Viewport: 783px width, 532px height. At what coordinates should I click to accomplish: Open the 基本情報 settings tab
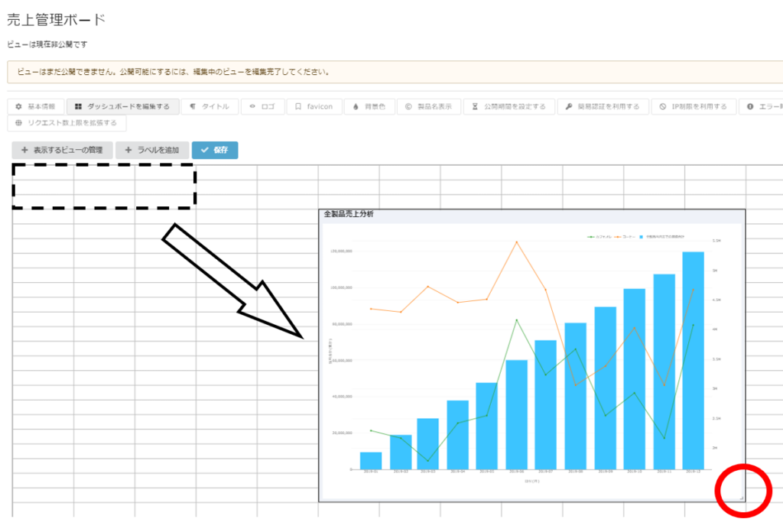pyautogui.click(x=36, y=107)
